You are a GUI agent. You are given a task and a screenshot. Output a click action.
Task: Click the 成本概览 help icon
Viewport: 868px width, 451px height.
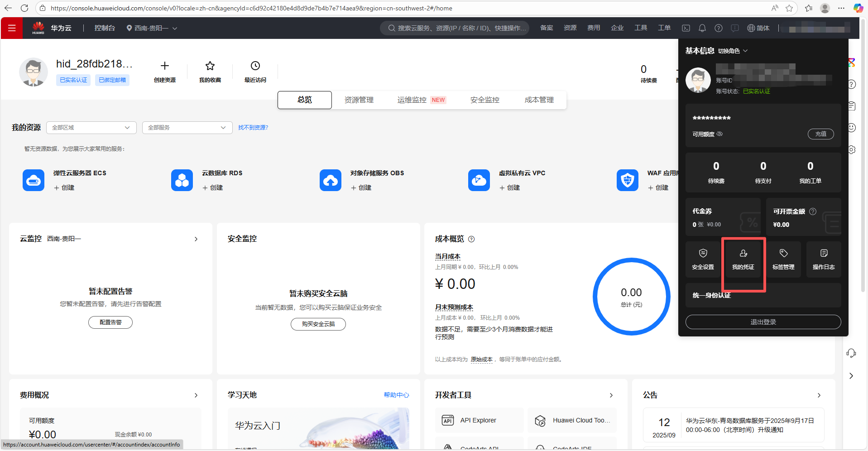(471, 239)
